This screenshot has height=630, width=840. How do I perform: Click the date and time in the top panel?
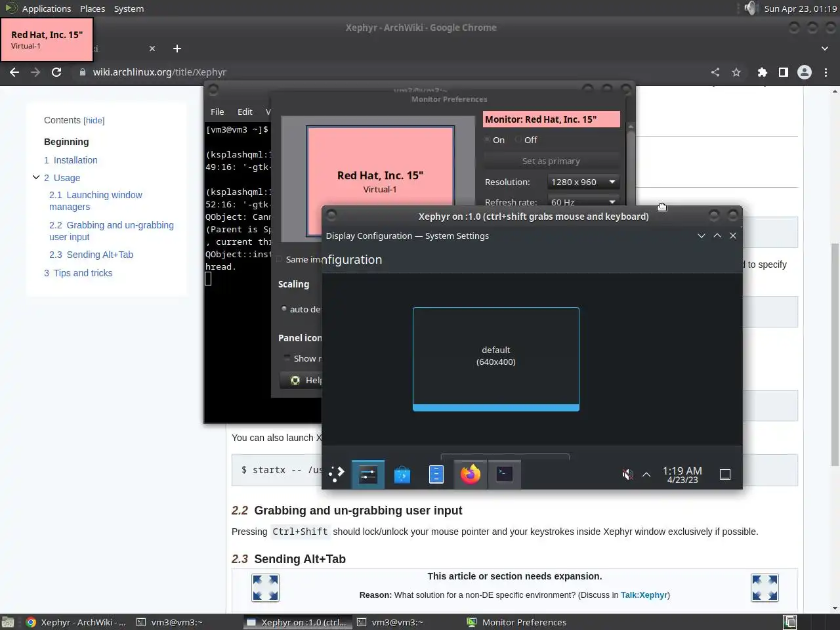[801, 9]
